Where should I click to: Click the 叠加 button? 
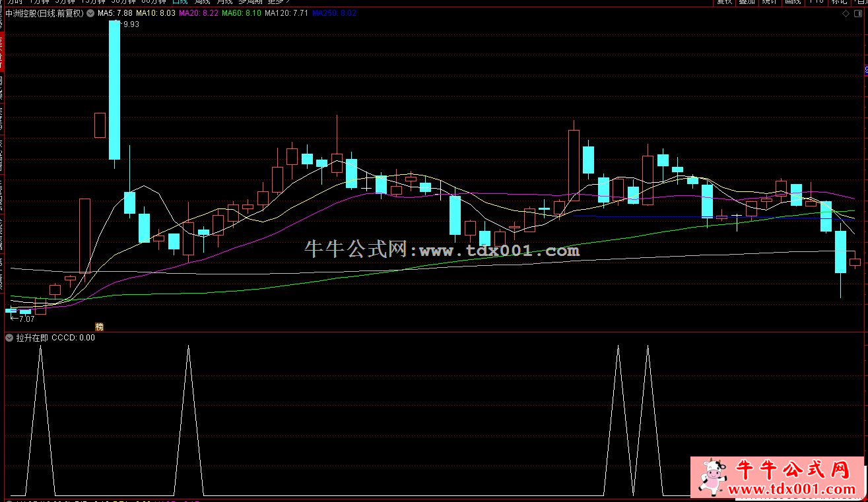pyautogui.click(x=747, y=3)
